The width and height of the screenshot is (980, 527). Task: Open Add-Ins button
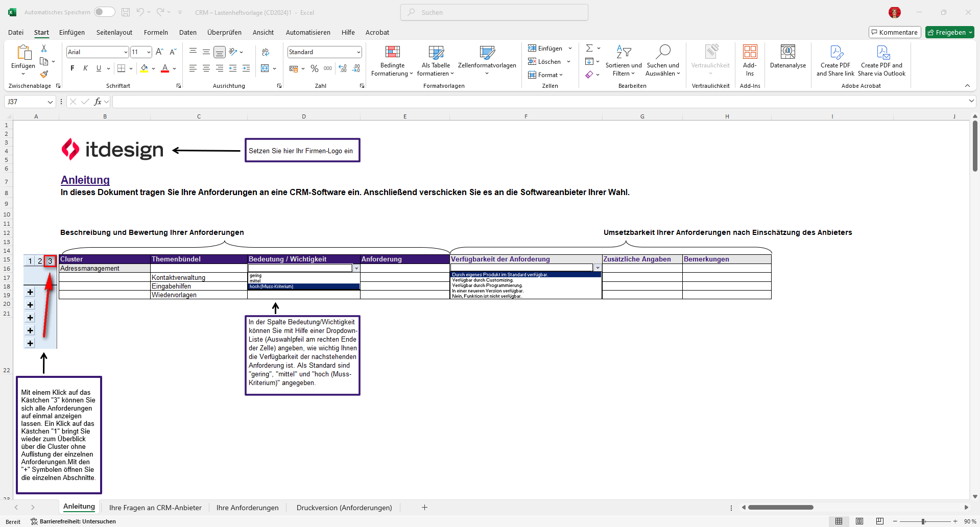[x=750, y=61]
